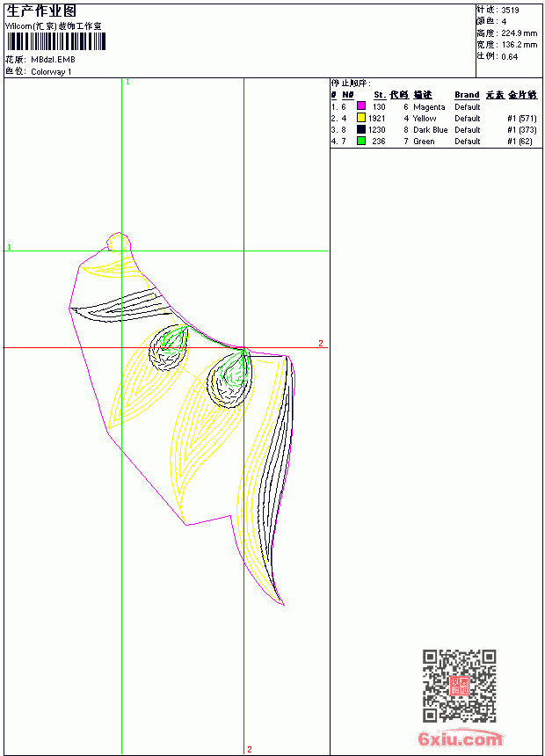
Task: Click the red seal inside the QR code
Action: (x=459, y=686)
